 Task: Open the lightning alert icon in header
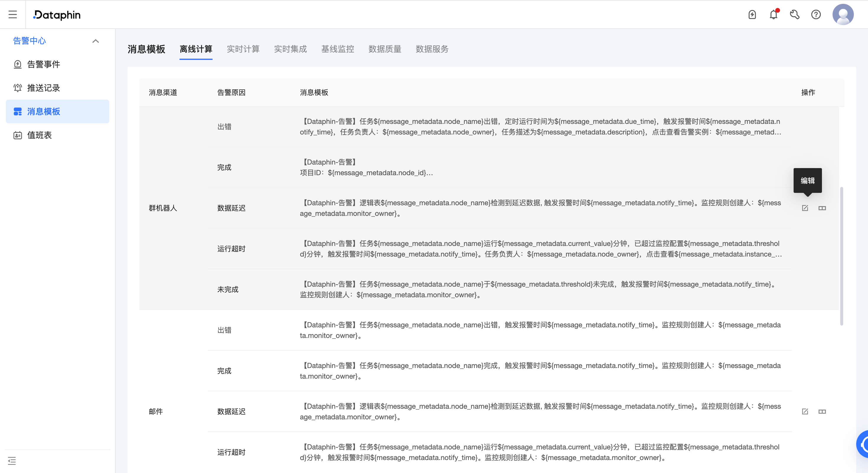point(752,14)
